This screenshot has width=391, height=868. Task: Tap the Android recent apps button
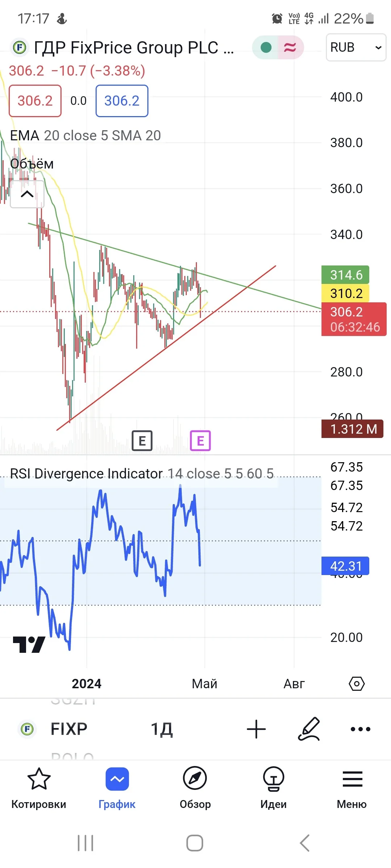(85, 843)
